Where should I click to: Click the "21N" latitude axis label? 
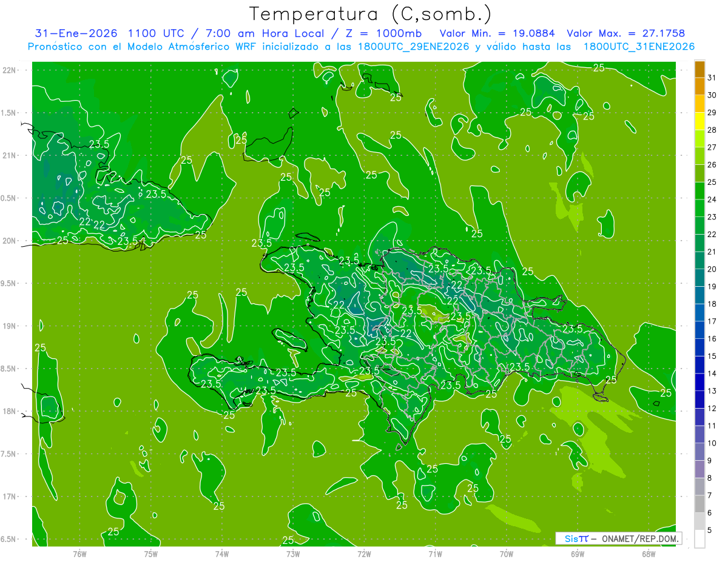click(8, 155)
